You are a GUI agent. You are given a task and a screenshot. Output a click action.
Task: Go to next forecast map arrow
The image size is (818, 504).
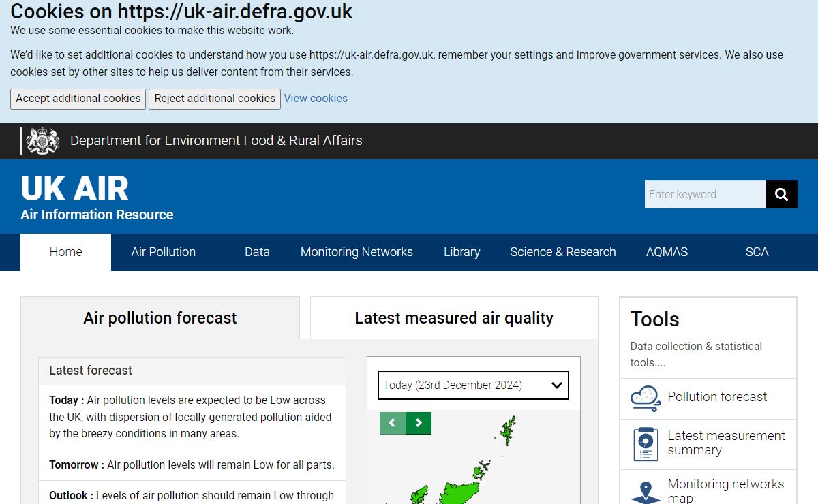419,423
